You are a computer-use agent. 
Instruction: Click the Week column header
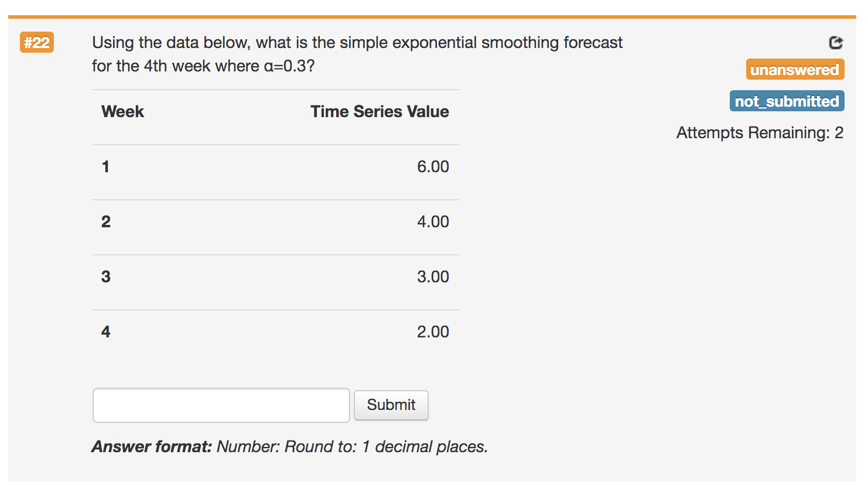(x=122, y=111)
